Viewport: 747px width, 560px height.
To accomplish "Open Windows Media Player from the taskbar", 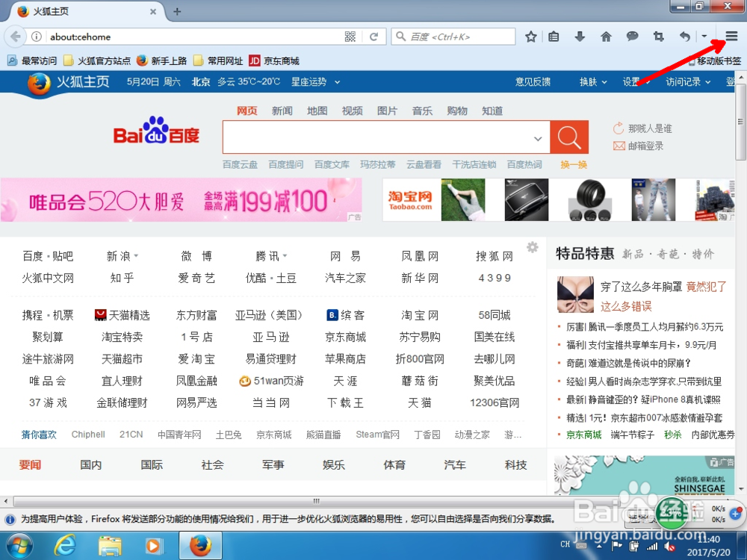I will click(x=155, y=546).
